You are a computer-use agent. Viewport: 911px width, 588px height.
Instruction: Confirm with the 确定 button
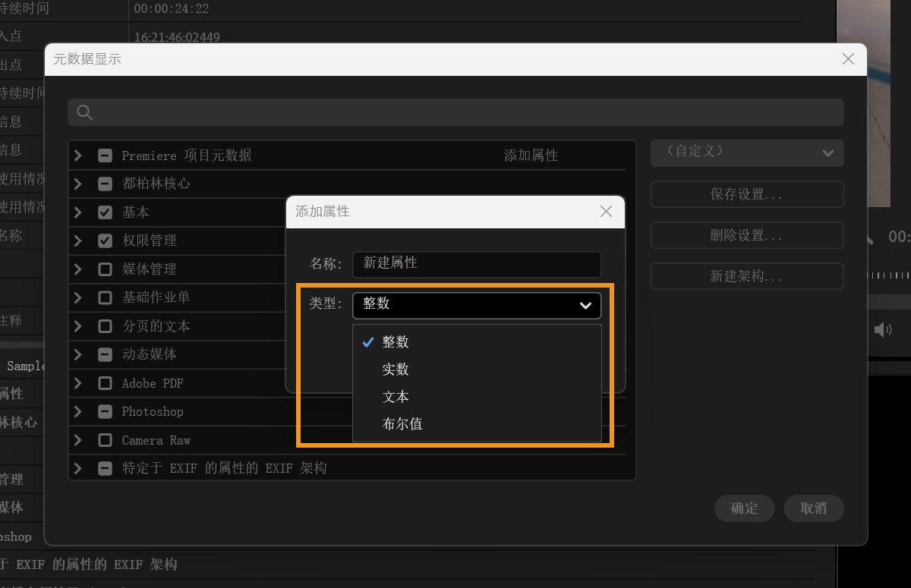(745, 508)
